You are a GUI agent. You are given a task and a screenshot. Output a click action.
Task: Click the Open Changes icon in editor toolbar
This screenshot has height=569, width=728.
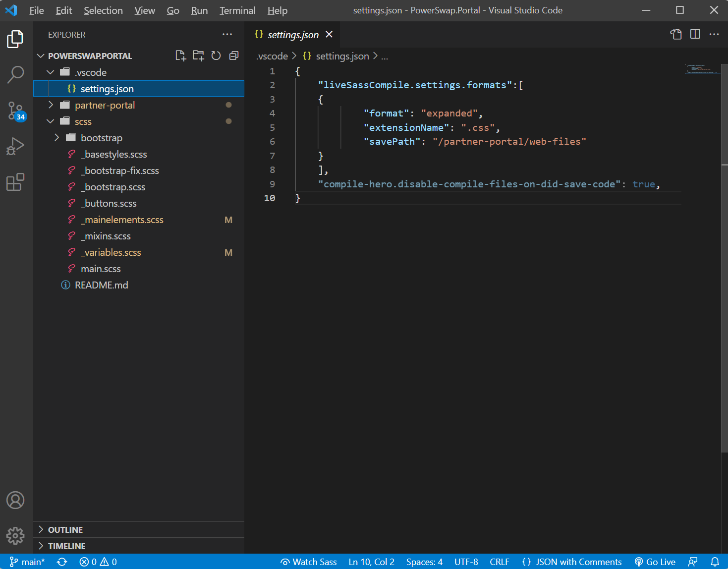tap(676, 34)
